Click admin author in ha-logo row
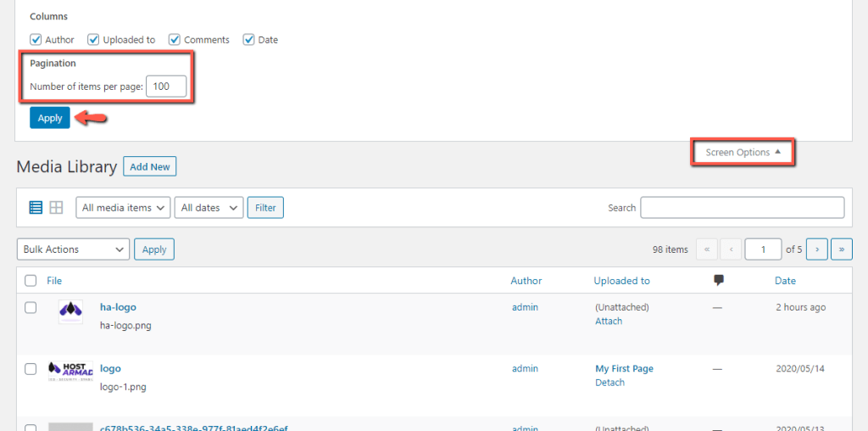The image size is (868, 431). click(525, 307)
